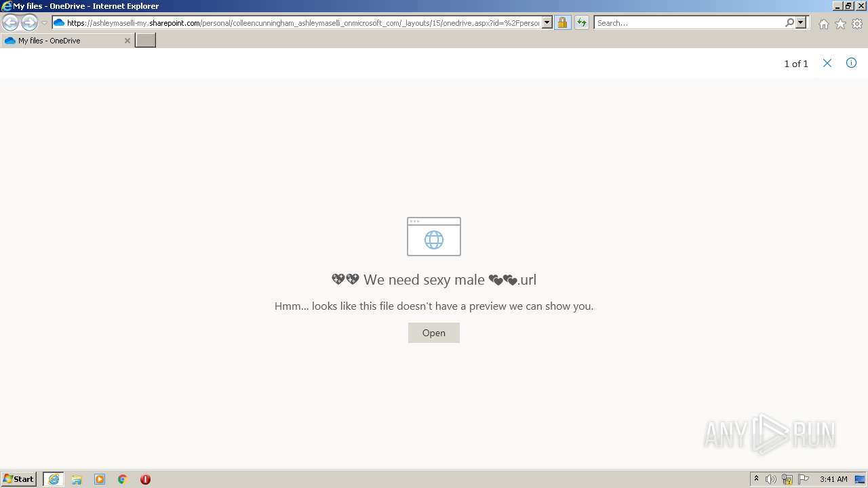Click the Show desktop tray icon
The height and width of the screenshot is (488, 868).
(860, 479)
